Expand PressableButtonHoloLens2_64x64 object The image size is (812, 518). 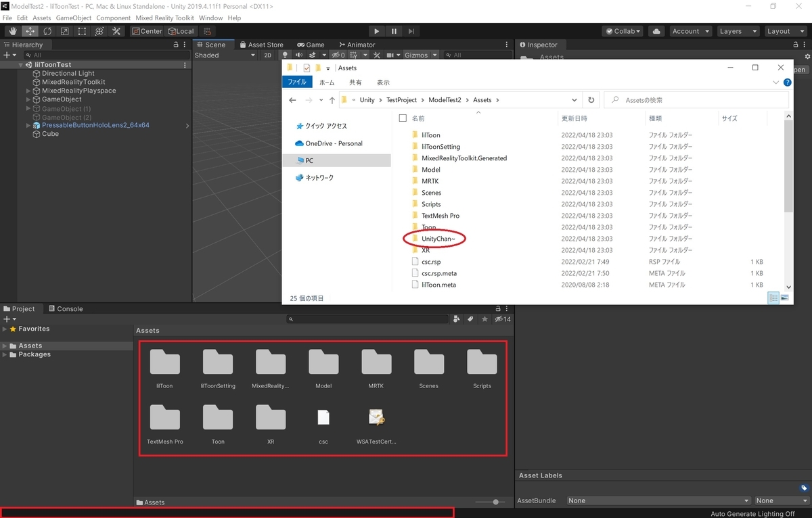28,125
